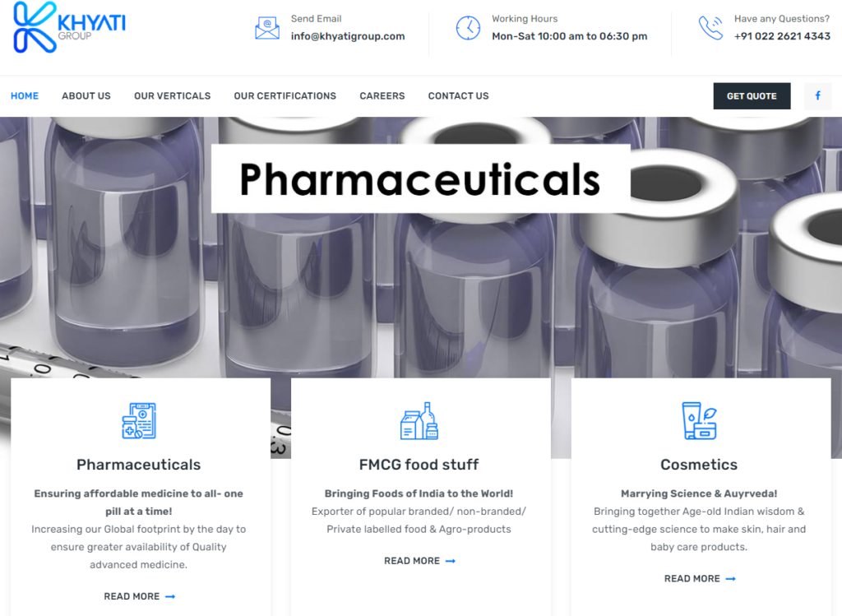
Task: Open the About Us menu
Action: [x=86, y=96]
